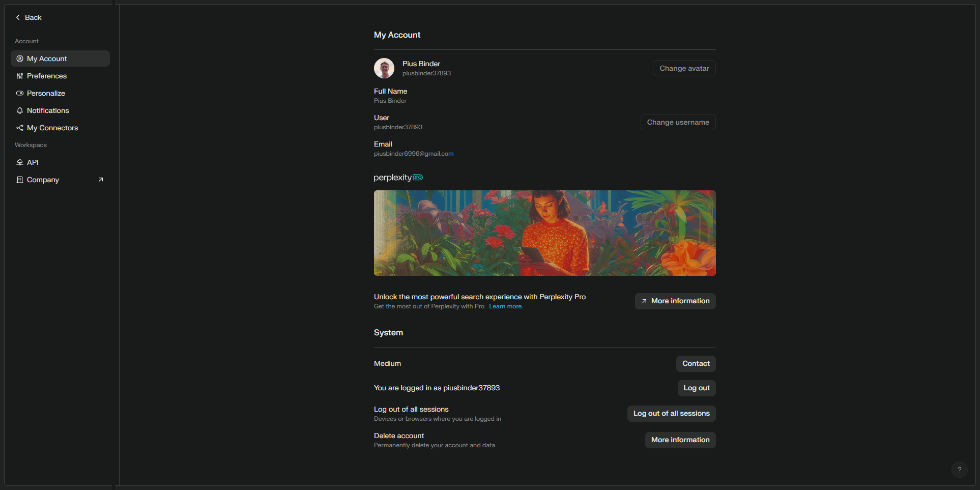The width and height of the screenshot is (980, 490).
Task: Click the Notifications bell icon
Action: pyautogui.click(x=20, y=110)
